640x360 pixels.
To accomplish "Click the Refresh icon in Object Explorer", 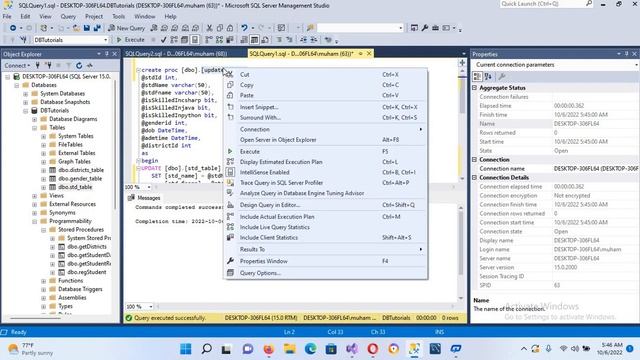I will tap(79, 65).
